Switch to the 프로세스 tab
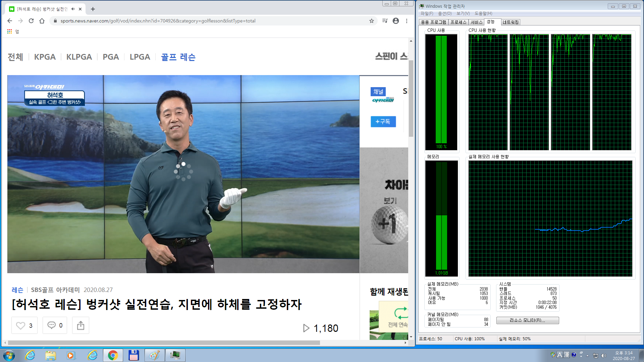Image resolution: width=644 pixels, height=362 pixels. pos(458,22)
